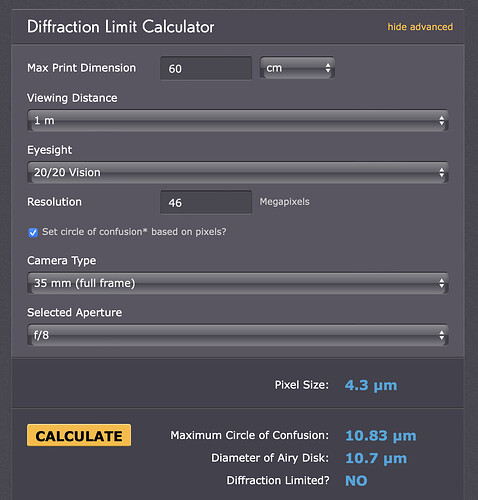Click the Diffraction Limited result NO
The width and height of the screenshot is (478, 500).
(x=356, y=481)
